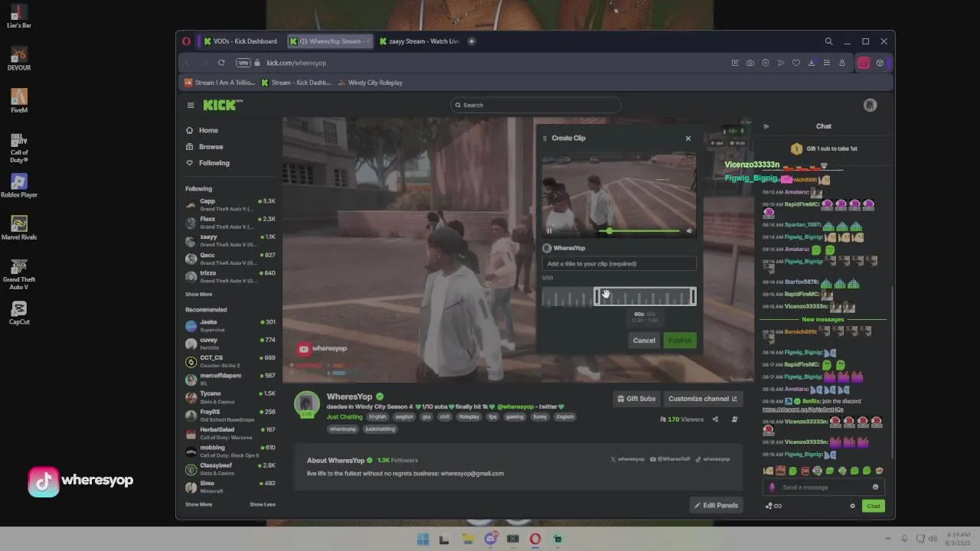Open the YouTube @WheresYoP link
980x551 pixels.
point(670,459)
